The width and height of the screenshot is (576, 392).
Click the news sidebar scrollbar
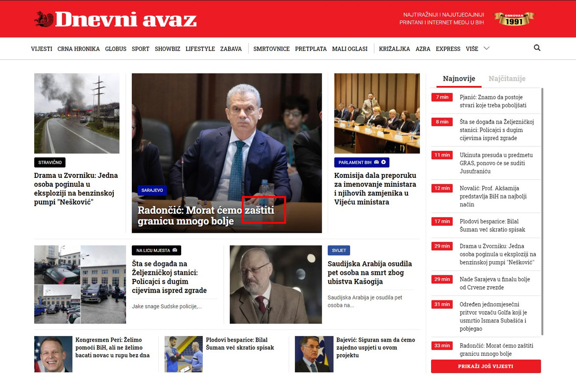point(542,212)
